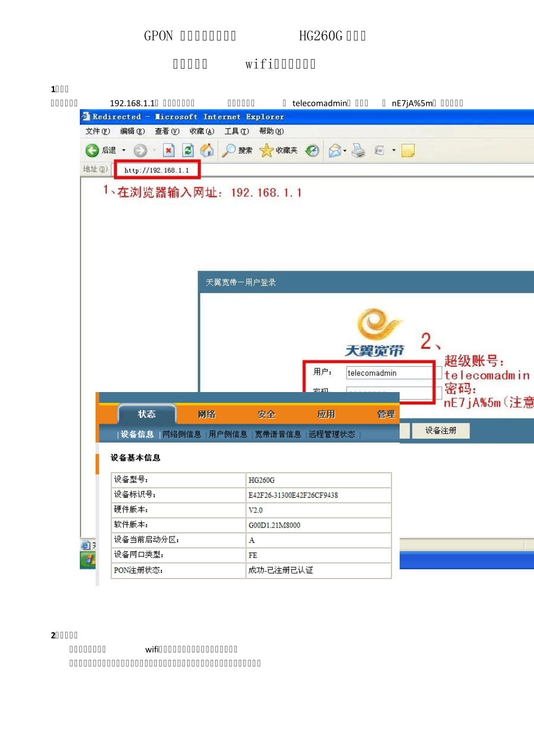Select the 管理 tab
534x756 pixels.
(x=386, y=414)
